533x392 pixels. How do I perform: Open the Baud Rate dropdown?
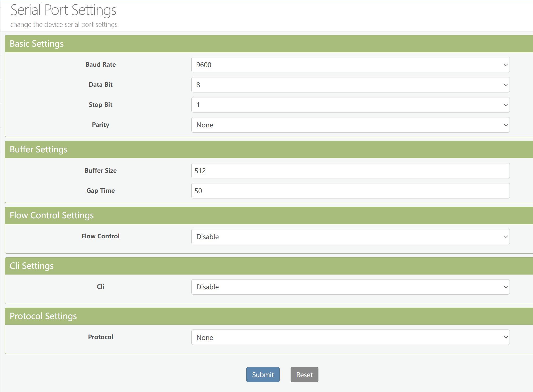coord(350,65)
